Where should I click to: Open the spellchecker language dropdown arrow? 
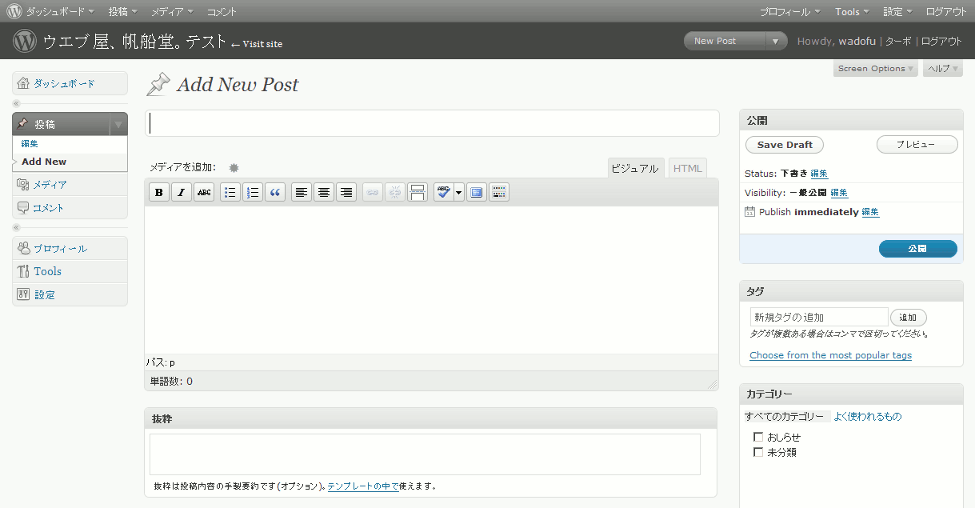[459, 192]
